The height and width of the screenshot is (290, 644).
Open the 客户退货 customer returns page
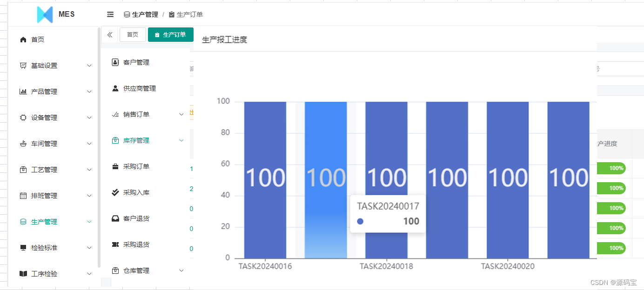tap(135, 218)
